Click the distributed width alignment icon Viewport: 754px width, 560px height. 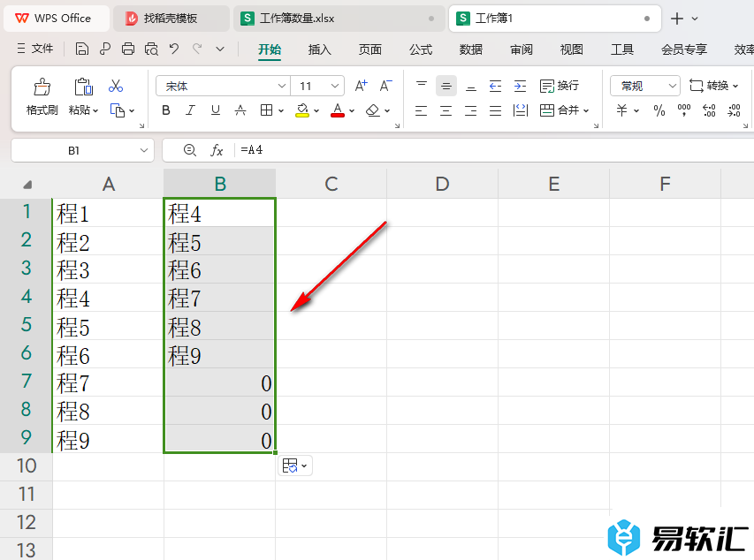(521, 110)
